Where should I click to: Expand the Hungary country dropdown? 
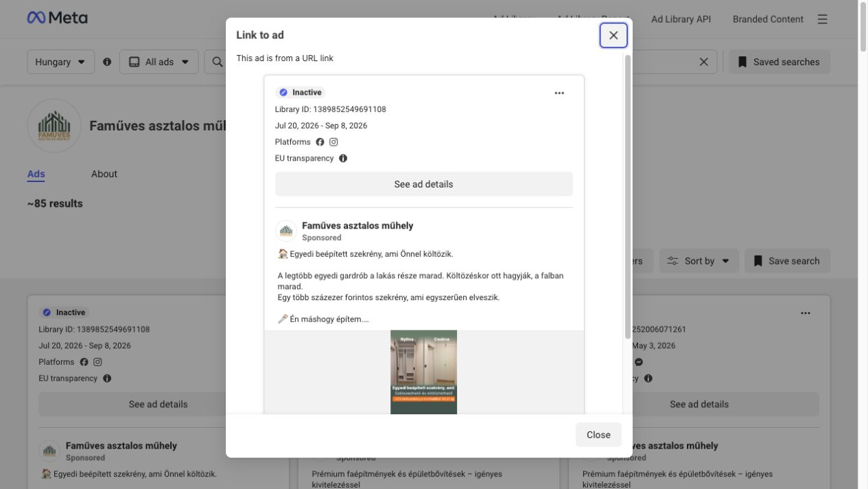point(61,62)
